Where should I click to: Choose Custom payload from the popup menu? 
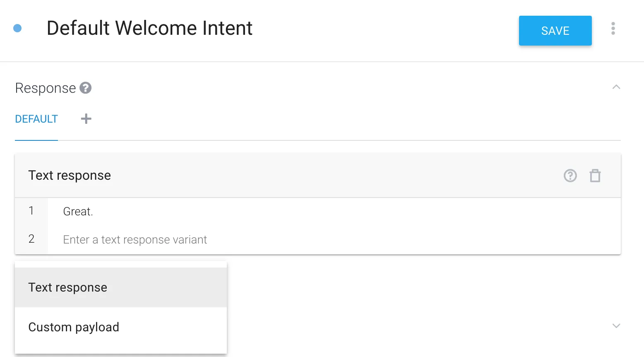(121, 327)
